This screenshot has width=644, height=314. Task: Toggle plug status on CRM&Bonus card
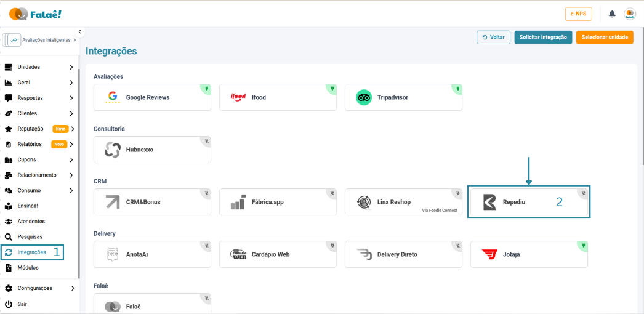[206, 193]
